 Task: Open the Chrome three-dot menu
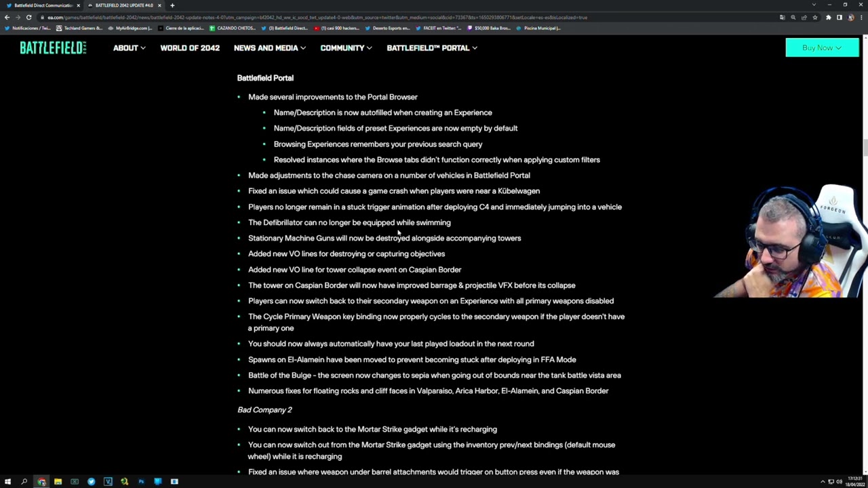(861, 17)
